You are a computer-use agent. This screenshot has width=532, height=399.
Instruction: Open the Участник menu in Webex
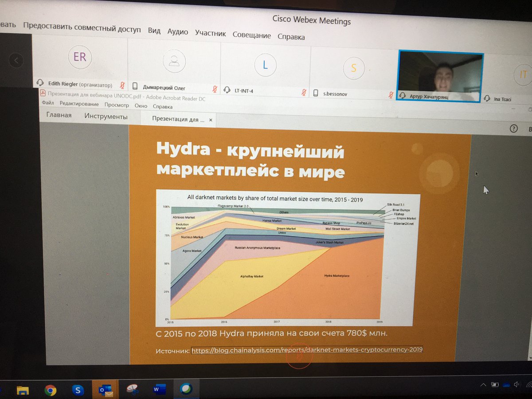click(211, 33)
